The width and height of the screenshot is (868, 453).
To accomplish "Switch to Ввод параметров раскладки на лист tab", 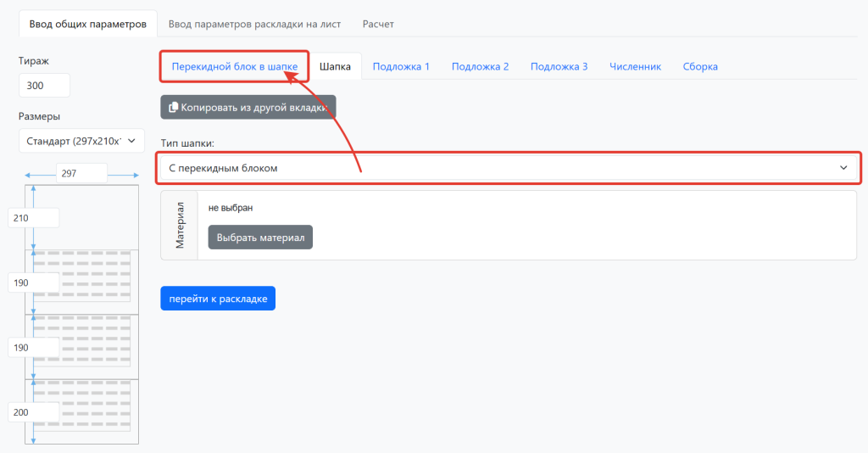I will [254, 24].
